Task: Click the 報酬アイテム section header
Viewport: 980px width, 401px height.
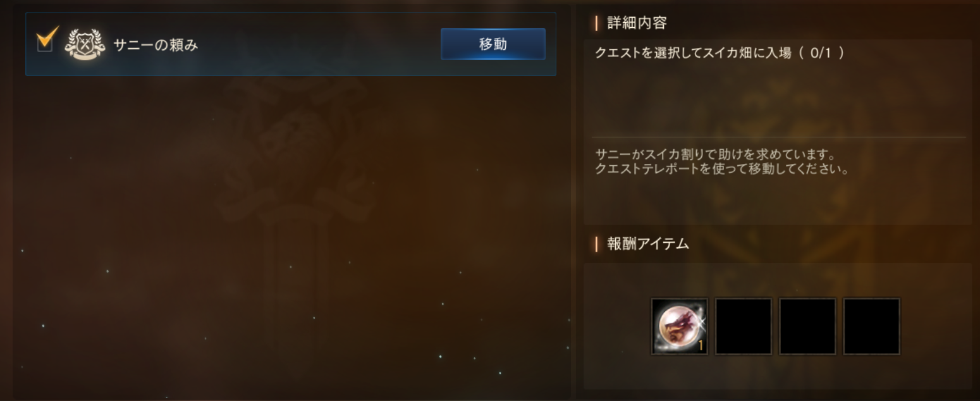Action: pos(648,244)
